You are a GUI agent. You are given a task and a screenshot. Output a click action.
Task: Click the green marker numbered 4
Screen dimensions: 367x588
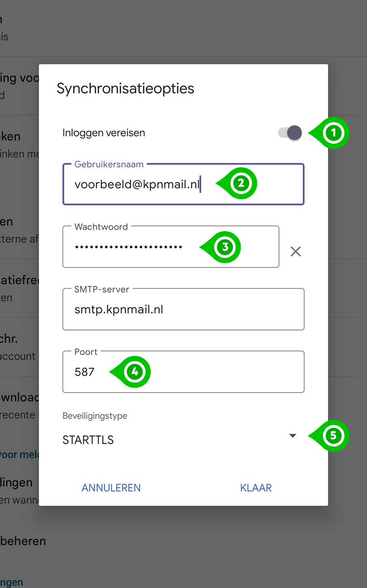tap(135, 372)
